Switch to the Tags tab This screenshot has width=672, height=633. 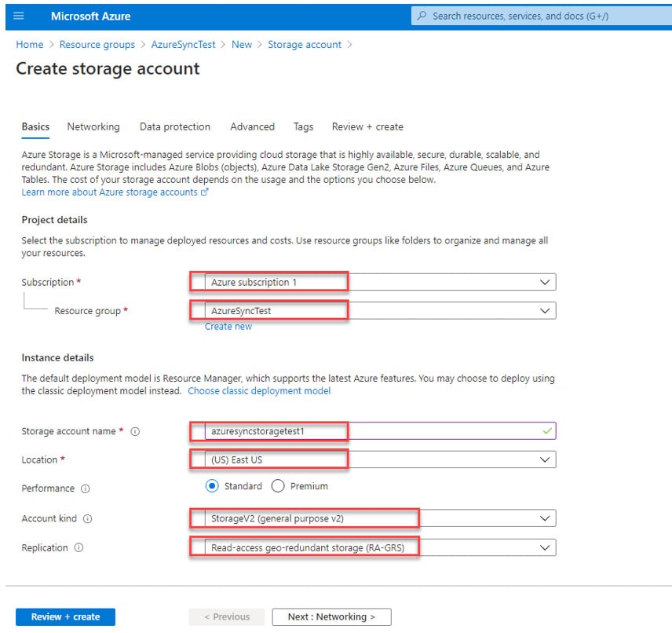point(304,127)
